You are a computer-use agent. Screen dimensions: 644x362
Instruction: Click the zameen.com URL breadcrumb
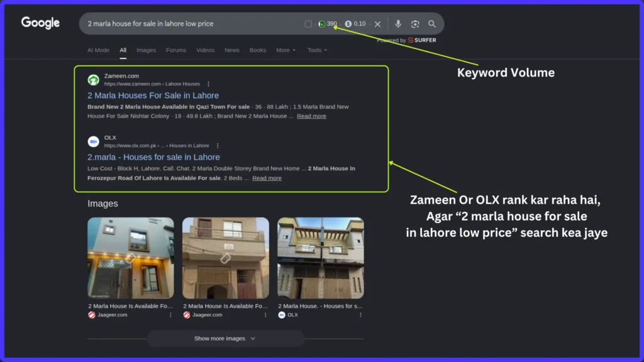(152, 84)
